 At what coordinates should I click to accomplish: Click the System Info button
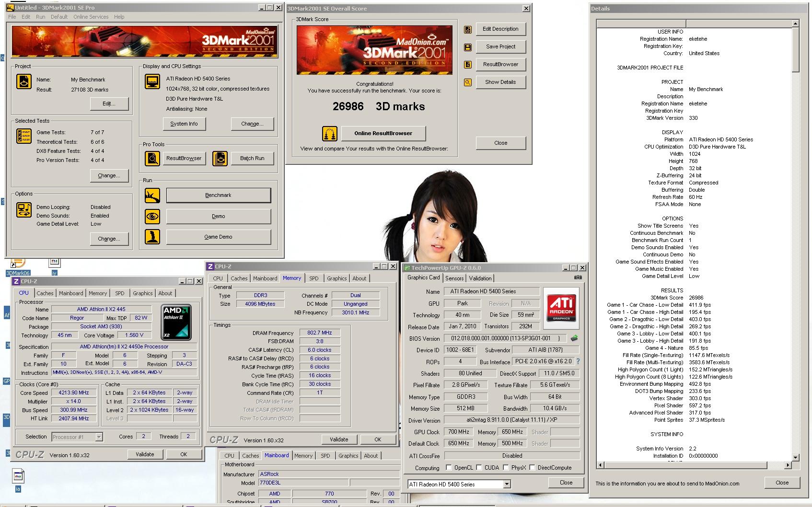point(184,124)
